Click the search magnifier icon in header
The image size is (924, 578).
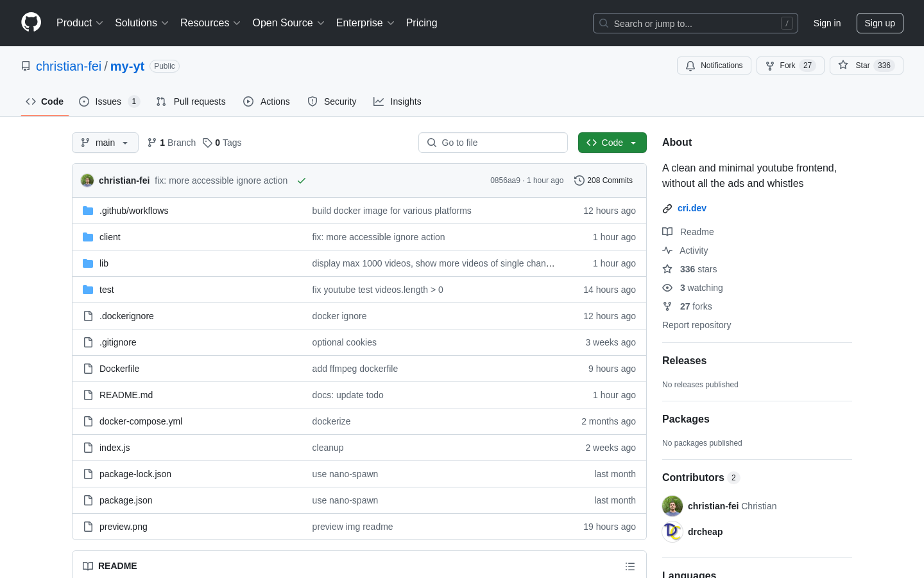click(x=604, y=23)
